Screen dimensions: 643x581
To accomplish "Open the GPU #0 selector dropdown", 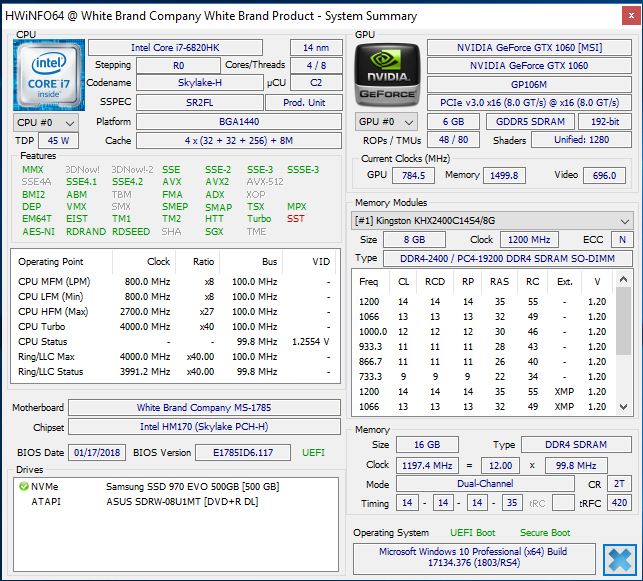I will point(386,122).
